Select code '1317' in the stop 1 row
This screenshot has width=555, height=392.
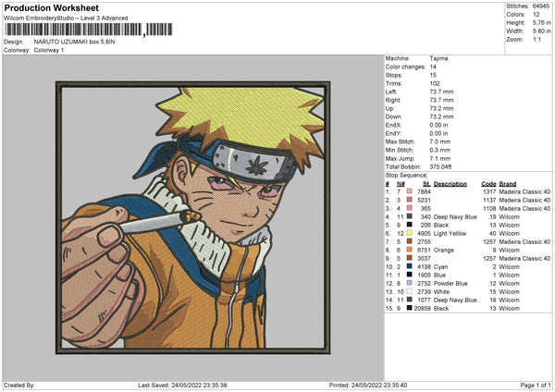click(489, 191)
